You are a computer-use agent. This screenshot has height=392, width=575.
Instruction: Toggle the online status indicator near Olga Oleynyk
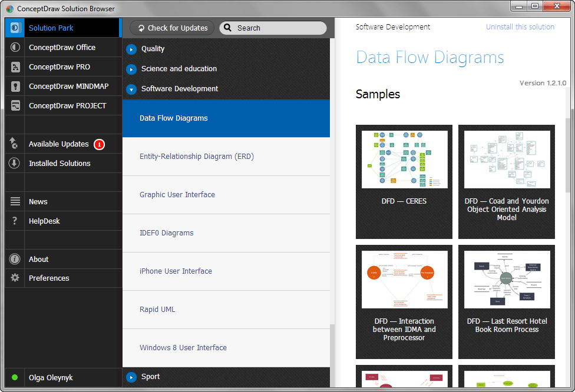click(14, 377)
